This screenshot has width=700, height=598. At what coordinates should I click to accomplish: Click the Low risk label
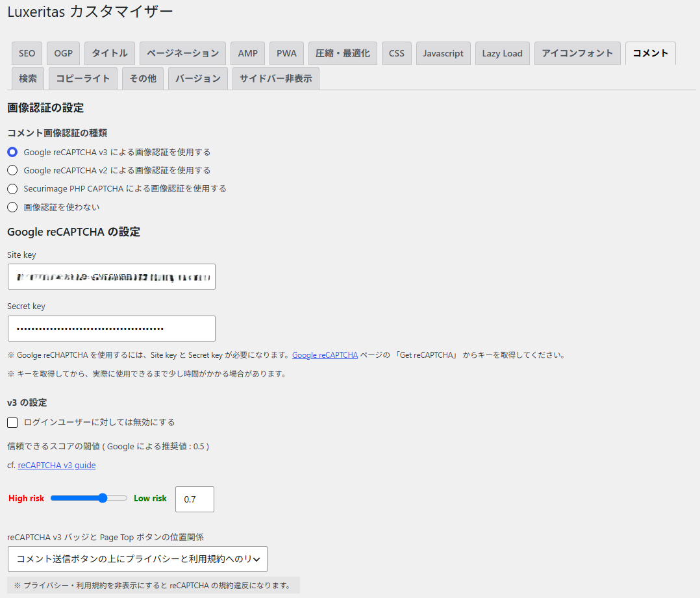pos(150,498)
